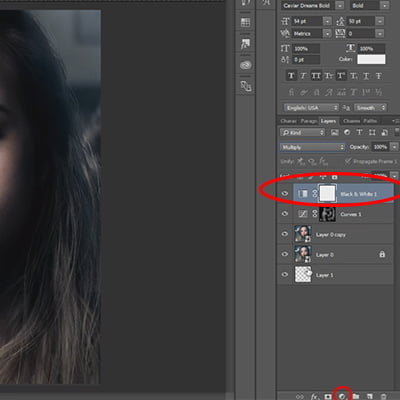Screen dimensions: 400x400
Task: Click the OpenType ordinals icon
Action: coord(366,92)
